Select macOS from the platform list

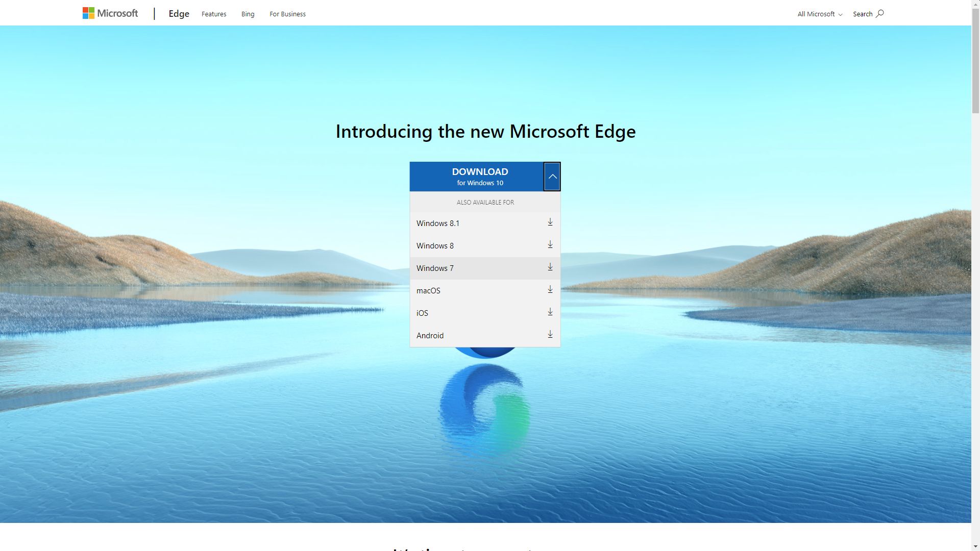428,291
